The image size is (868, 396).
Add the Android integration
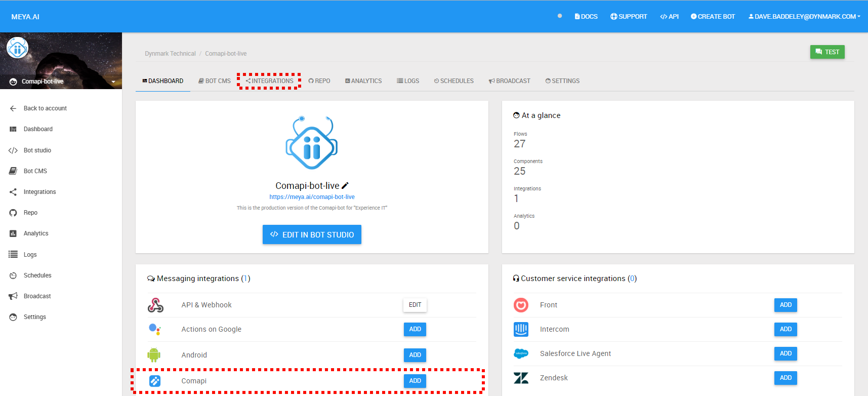415,355
